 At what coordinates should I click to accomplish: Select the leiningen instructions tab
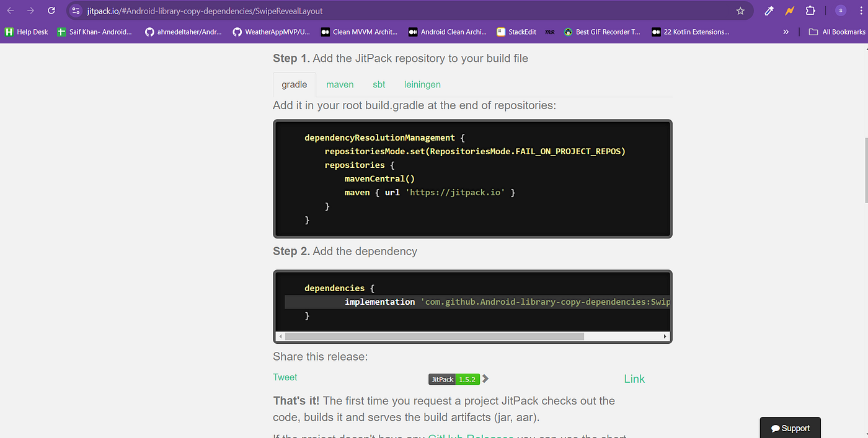click(x=422, y=84)
